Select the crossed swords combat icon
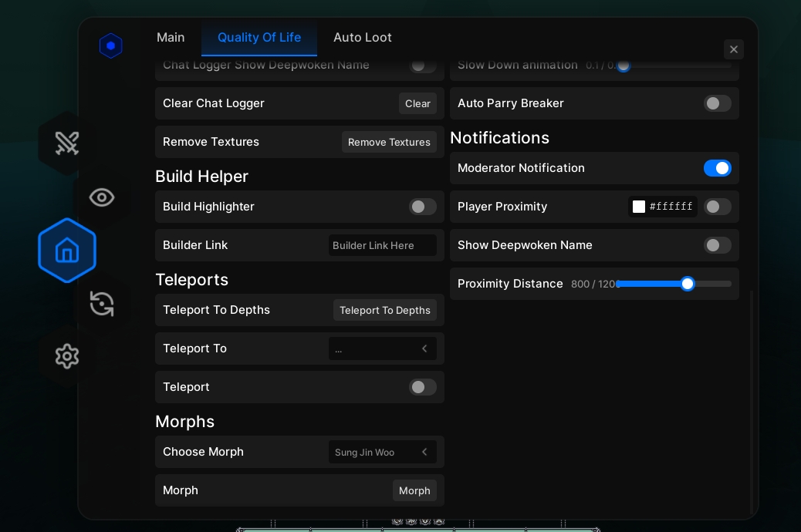This screenshot has width=801, height=532. [x=66, y=143]
